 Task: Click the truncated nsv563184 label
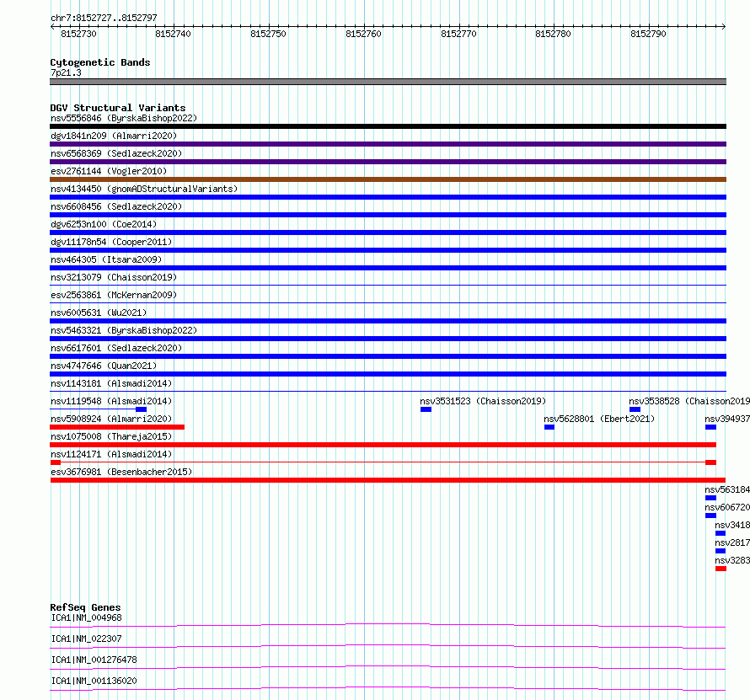click(x=727, y=489)
